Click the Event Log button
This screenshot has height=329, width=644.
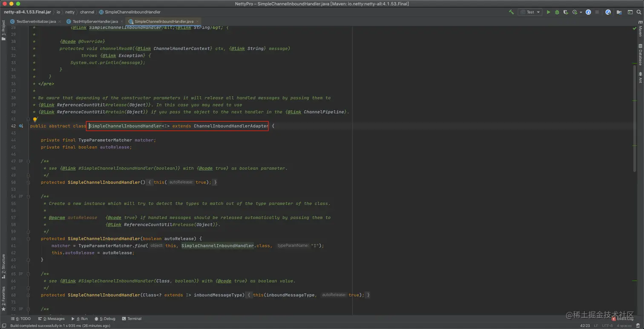click(623, 319)
